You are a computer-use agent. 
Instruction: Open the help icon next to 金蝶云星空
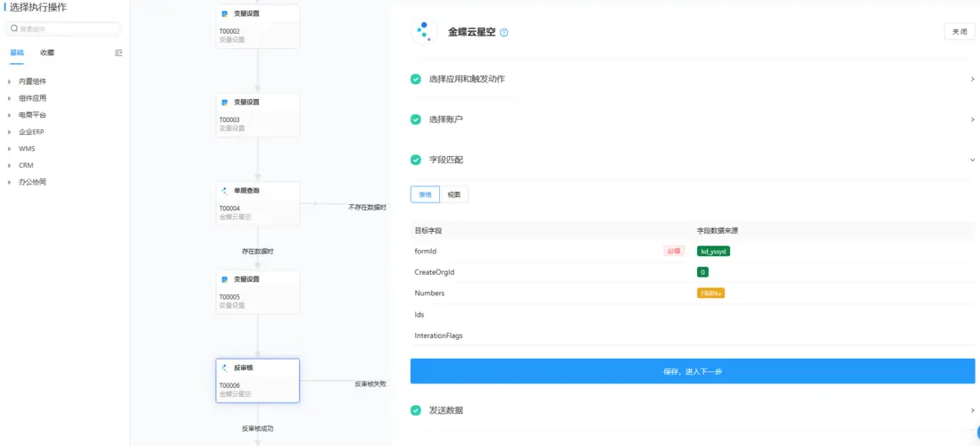pyautogui.click(x=504, y=32)
